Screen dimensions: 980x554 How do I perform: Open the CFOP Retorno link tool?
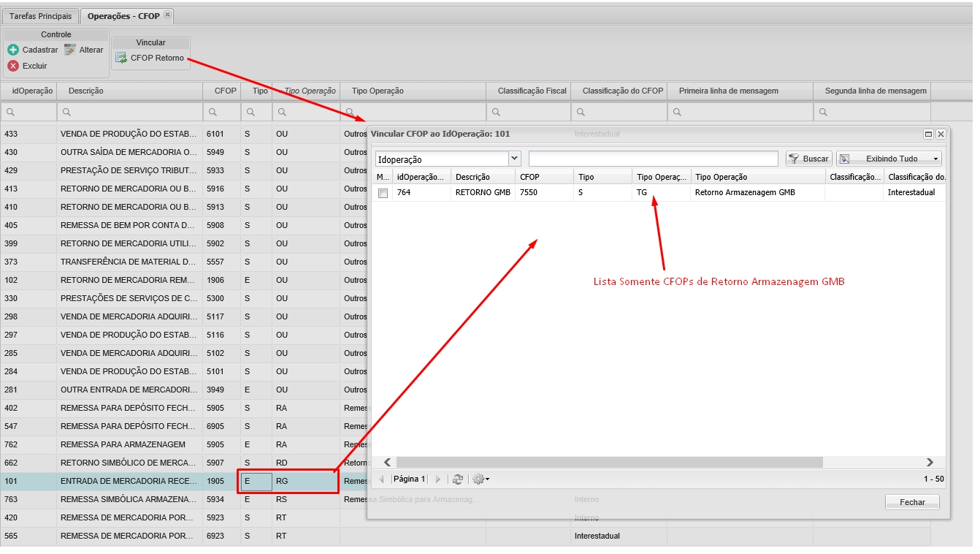[x=150, y=58]
